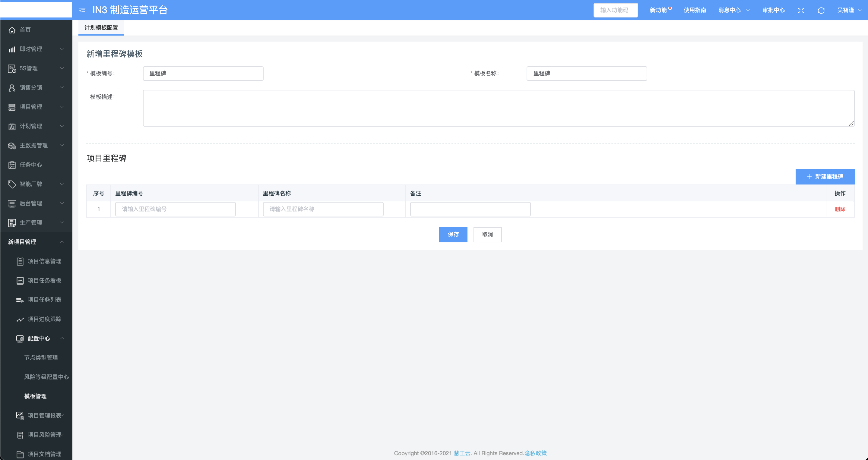This screenshot has width=868, height=460.
Task: Click the fullscreen toggle icon in header
Action: 801,11
